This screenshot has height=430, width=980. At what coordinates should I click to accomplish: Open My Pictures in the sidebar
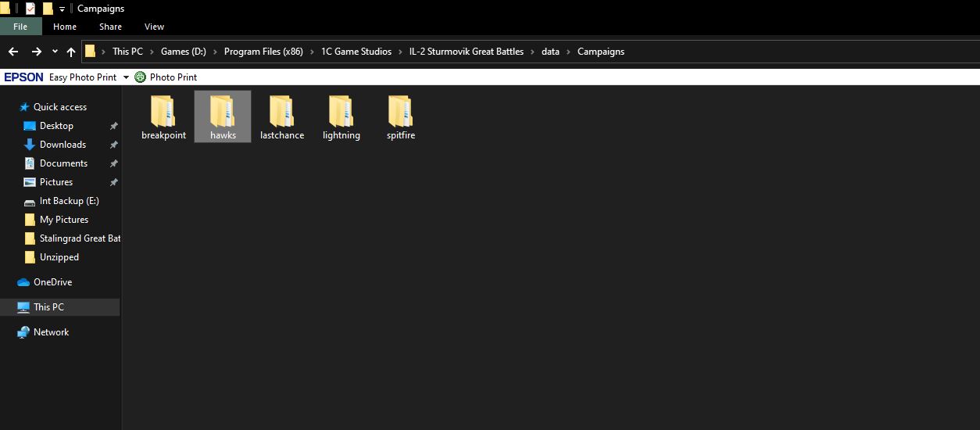point(64,220)
